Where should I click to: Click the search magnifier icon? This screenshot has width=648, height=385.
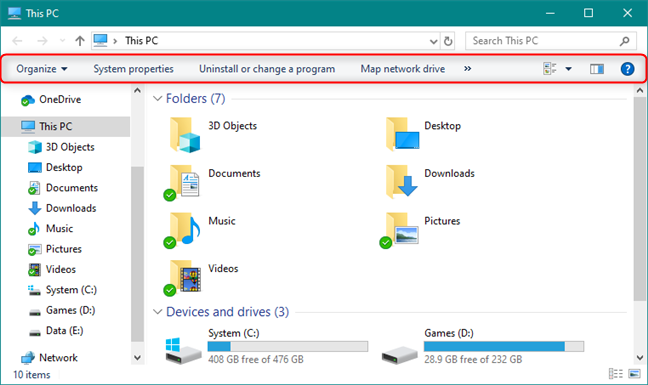[x=624, y=41]
